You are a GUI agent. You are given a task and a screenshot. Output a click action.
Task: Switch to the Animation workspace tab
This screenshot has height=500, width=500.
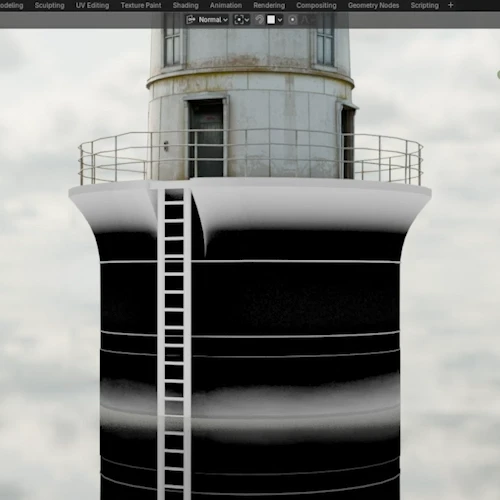226,5
